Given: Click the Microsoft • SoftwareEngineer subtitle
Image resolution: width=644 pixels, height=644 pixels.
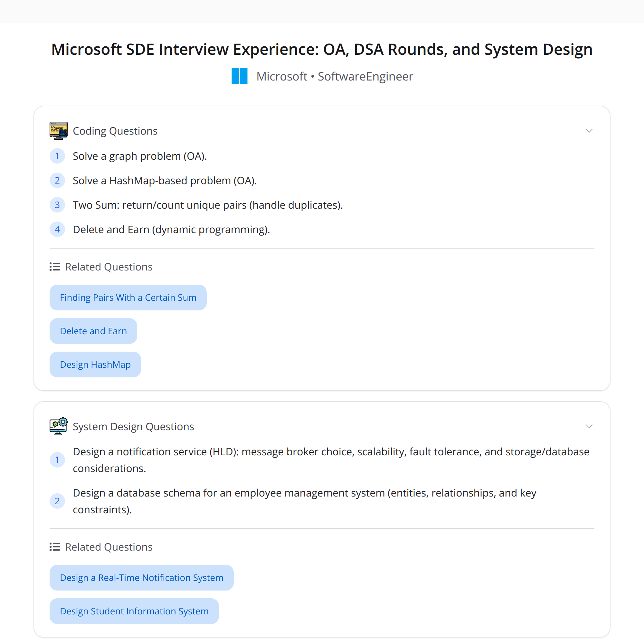Looking at the screenshot, I should (x=335, y=76).
